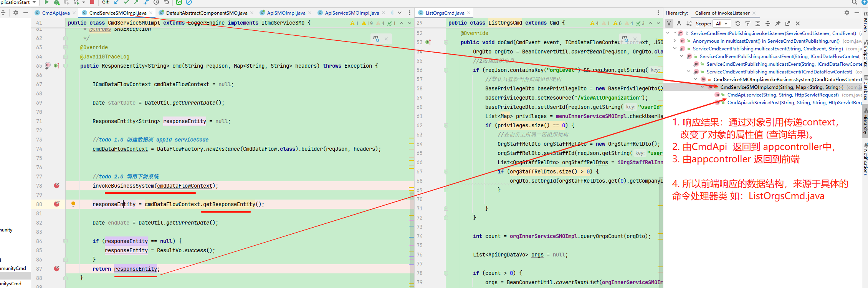
Task: Open the Endpoints tool window
Action: pyautogui.click(x=865, y=53)
